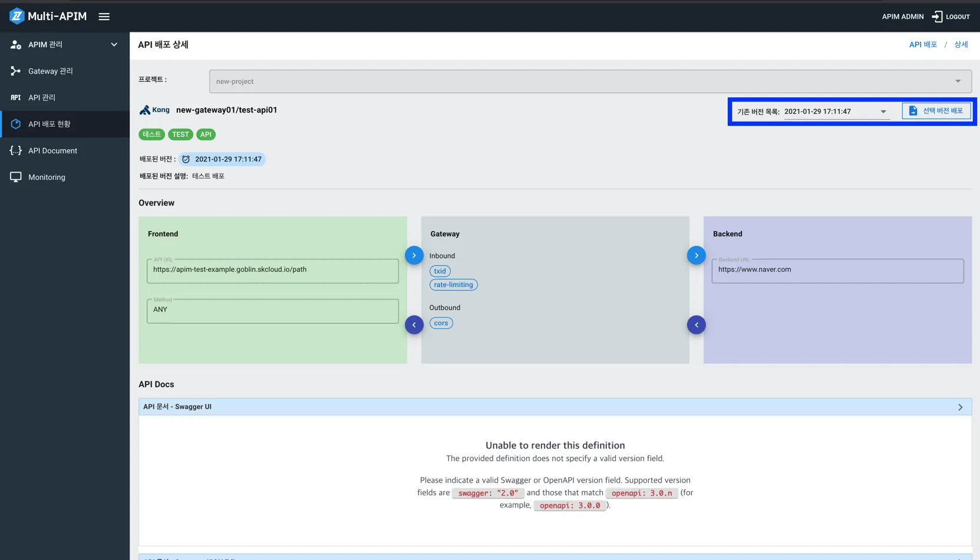Screen dimensions: 980x560
Task: Click the Multi-APIM logo icon
Action: pyautogui.click(x=17, y=17)
